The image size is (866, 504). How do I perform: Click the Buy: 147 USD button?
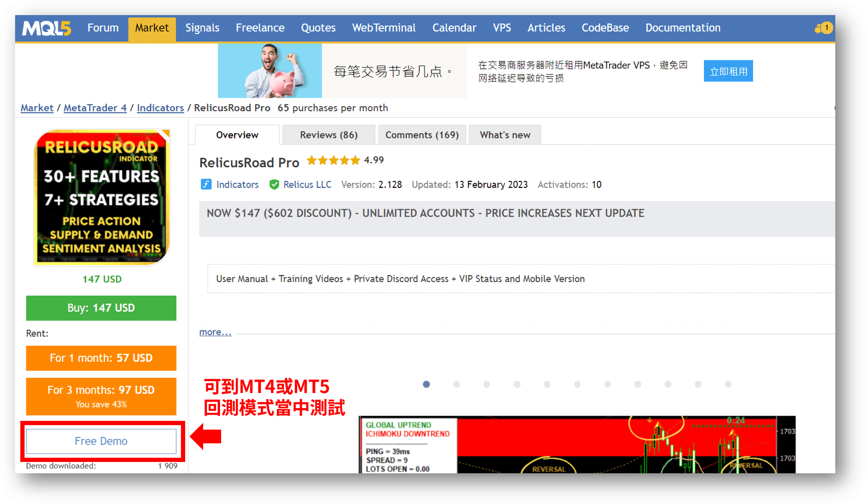(101, 308)
